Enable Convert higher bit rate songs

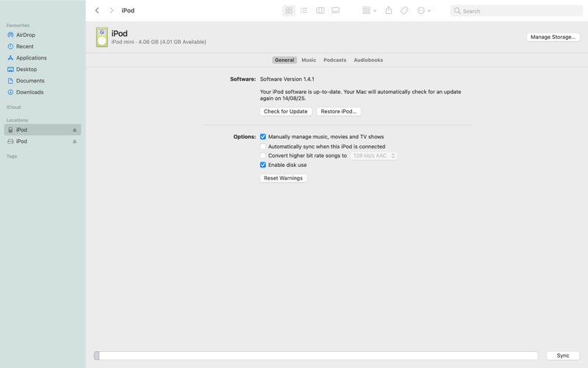click(x=263, y=155)
